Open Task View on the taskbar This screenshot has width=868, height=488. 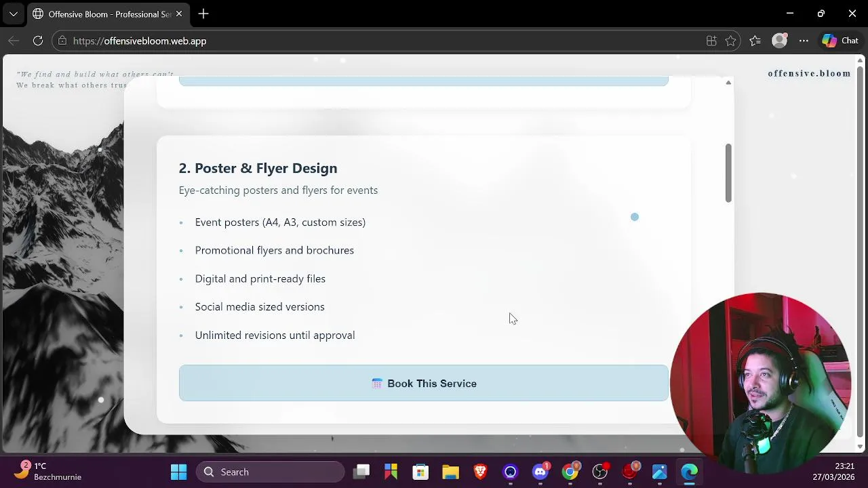[x=361, y=472]
